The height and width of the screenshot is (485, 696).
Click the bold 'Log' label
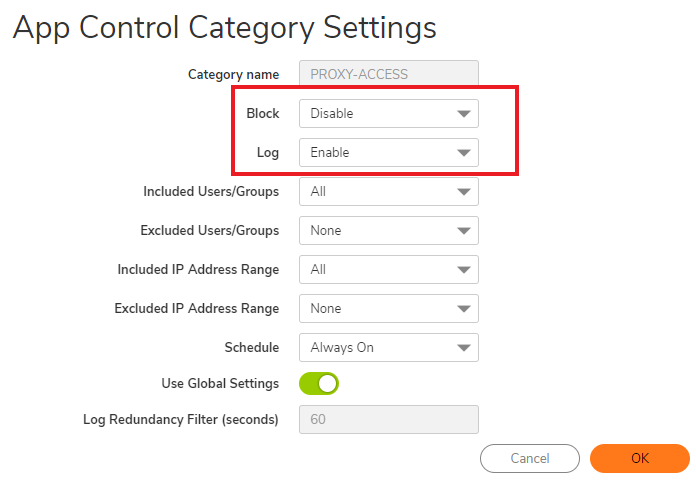tap(268, 152)
